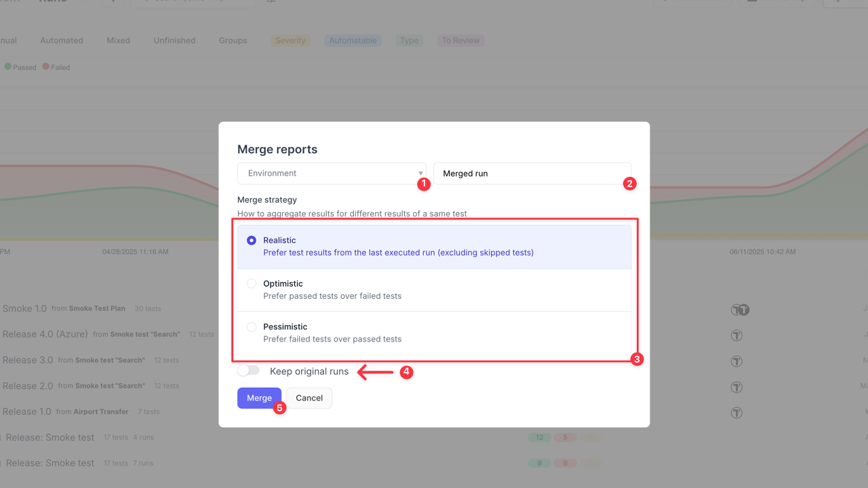The image size is (868, 488).
Task: Switch to the Automated filter tab
Action: tap(61, 40)
